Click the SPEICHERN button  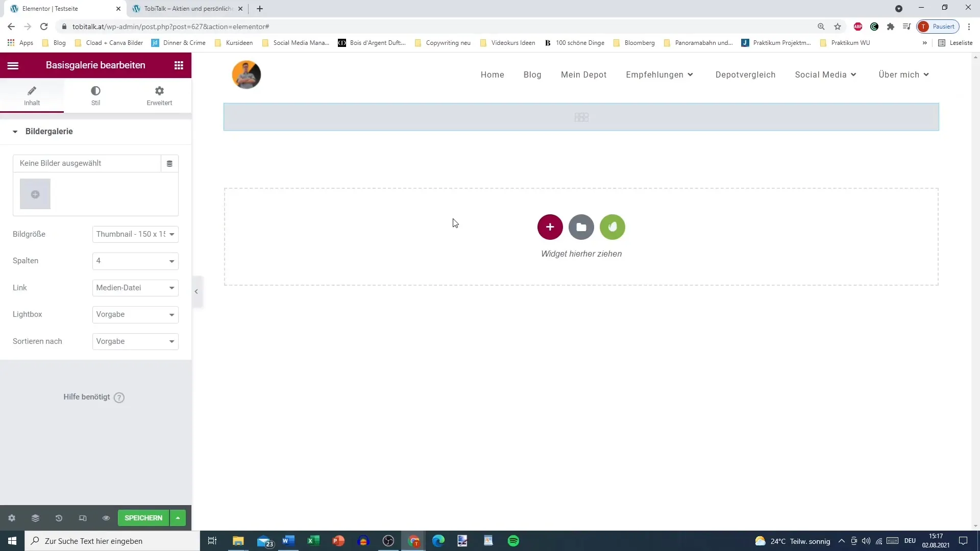pyautogui.click(x=143, y=518)
